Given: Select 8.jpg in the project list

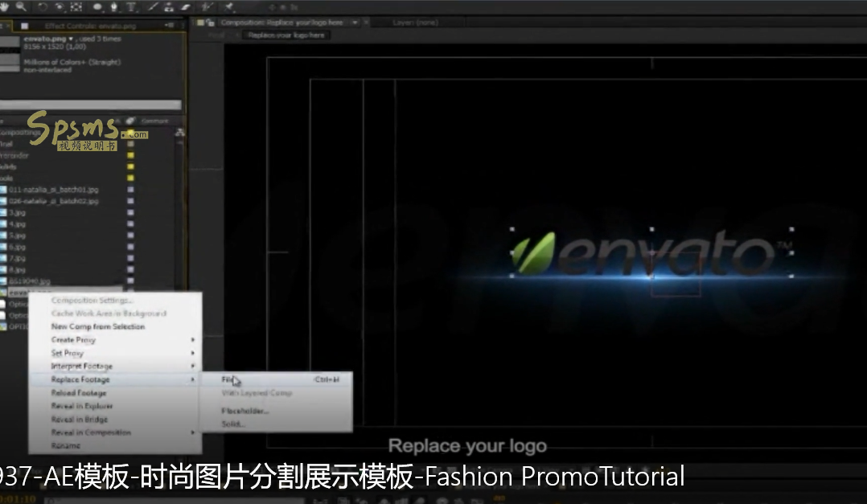Looking at the screenshot, I should point(17,270).
